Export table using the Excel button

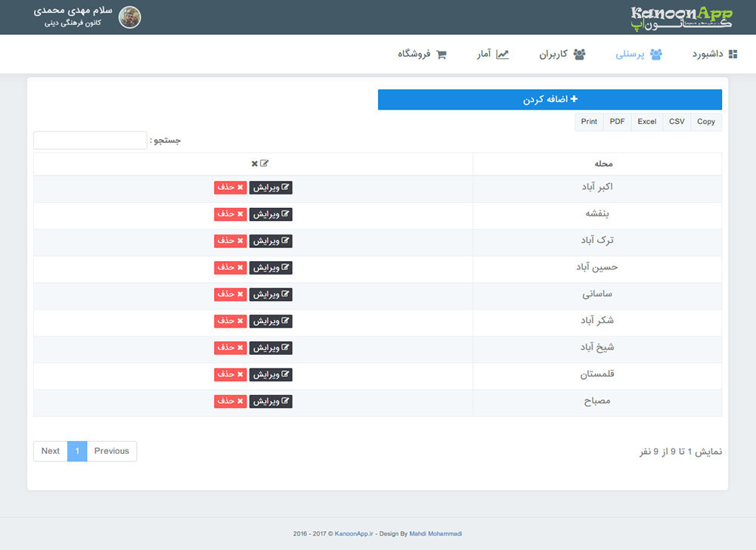click(646, 121)
